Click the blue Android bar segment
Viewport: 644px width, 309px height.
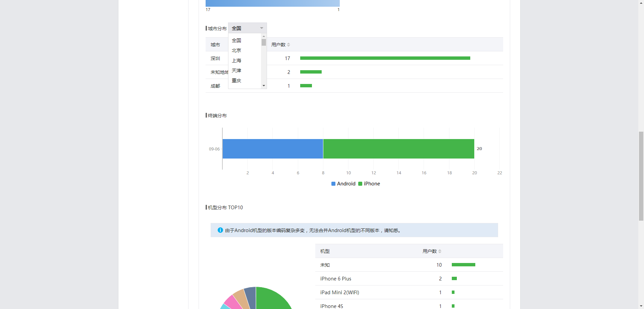[x=273, y=149]
